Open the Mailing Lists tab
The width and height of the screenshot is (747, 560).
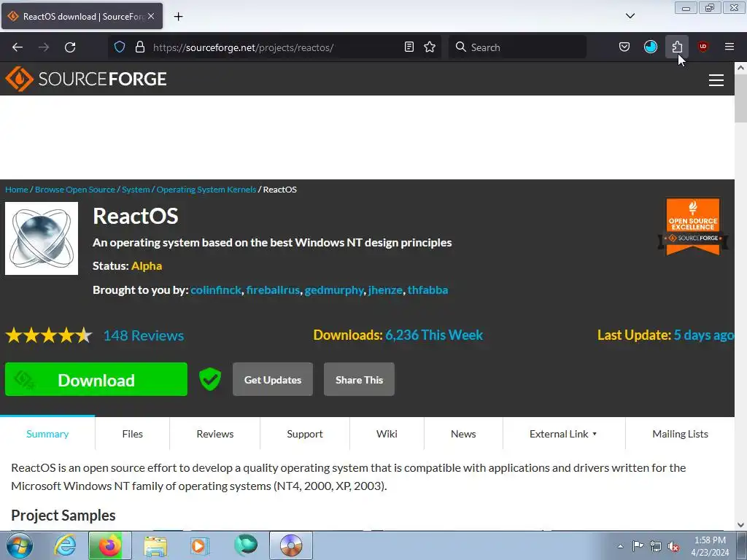(x=680, y=434)
